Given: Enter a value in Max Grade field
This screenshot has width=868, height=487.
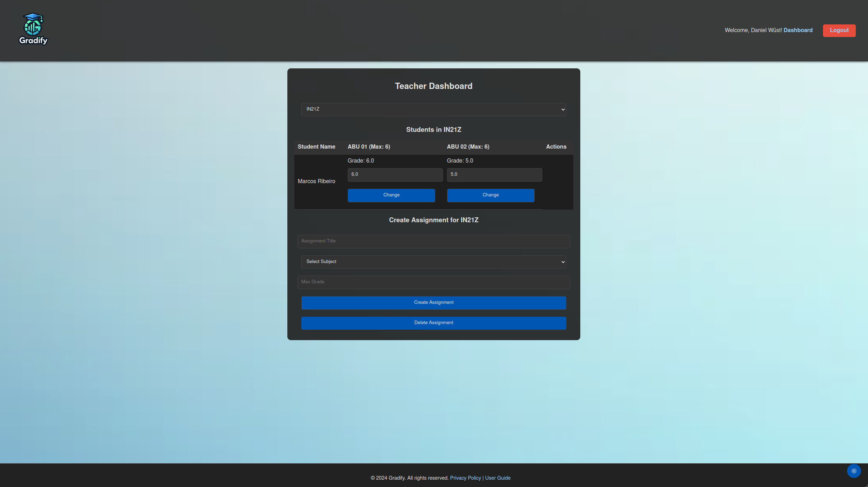Looking at the screenshot, I should coord(433,282).
